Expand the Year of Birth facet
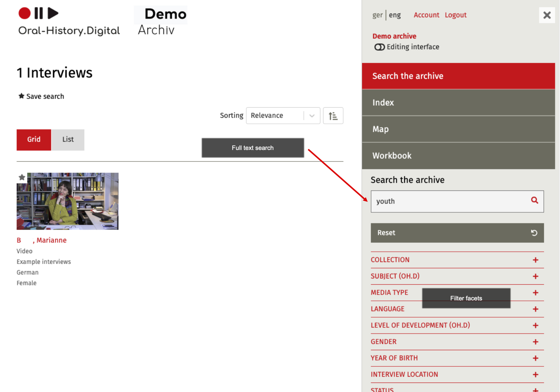 (535, 358)
